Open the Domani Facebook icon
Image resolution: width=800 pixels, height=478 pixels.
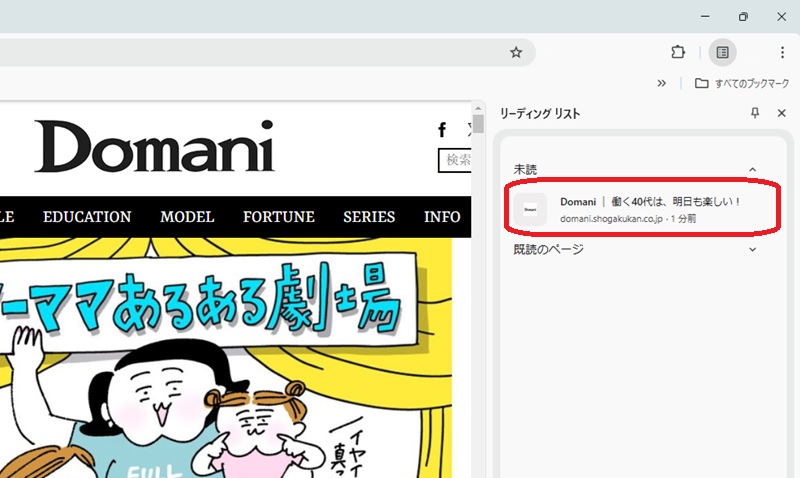pyautogui.click(x=442, y=130)
